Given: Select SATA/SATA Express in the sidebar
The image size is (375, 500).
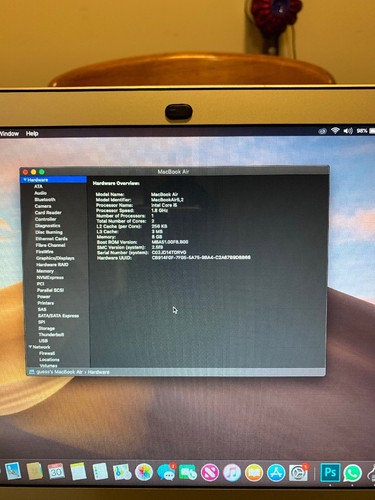Looking at the screenshot, I should (x=58, y=316).
